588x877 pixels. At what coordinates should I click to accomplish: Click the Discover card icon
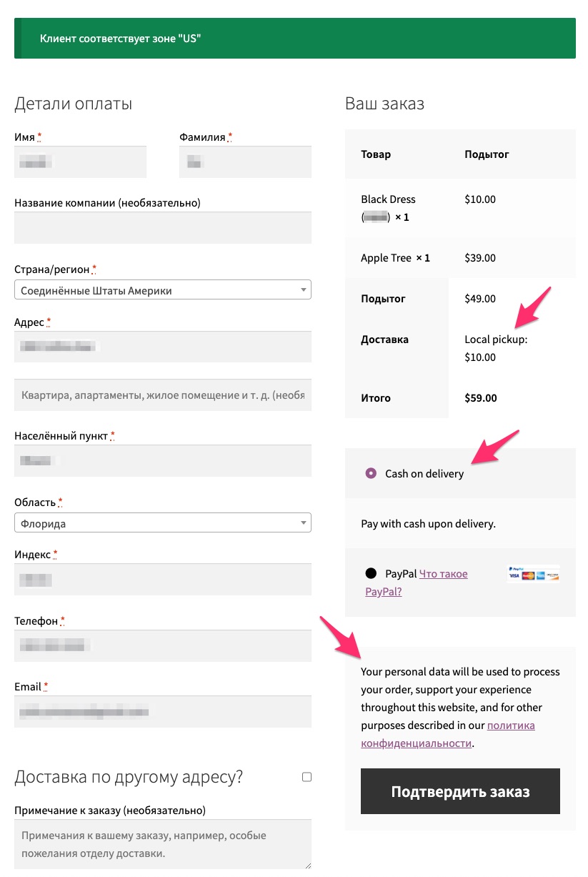[553, 576]
